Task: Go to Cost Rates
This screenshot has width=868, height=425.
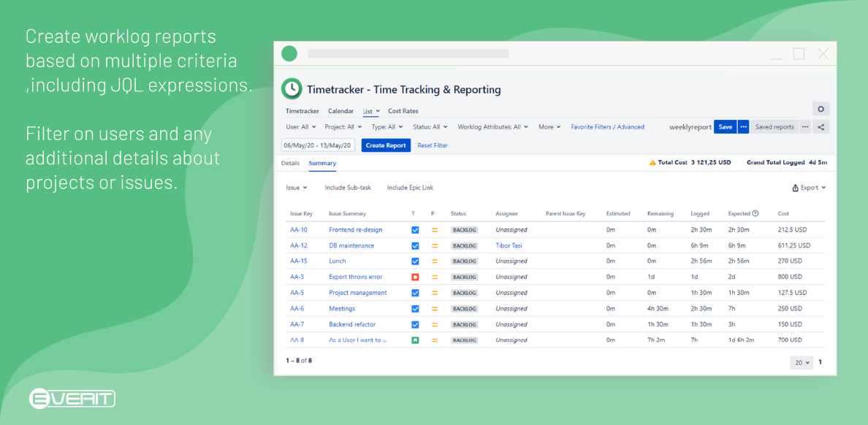Action: [x=403, y=111]
